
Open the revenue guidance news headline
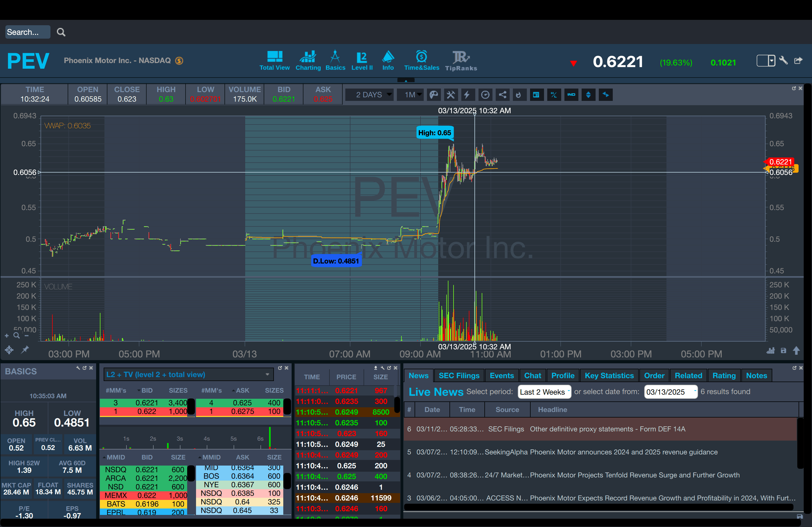[x=623, y=452]
